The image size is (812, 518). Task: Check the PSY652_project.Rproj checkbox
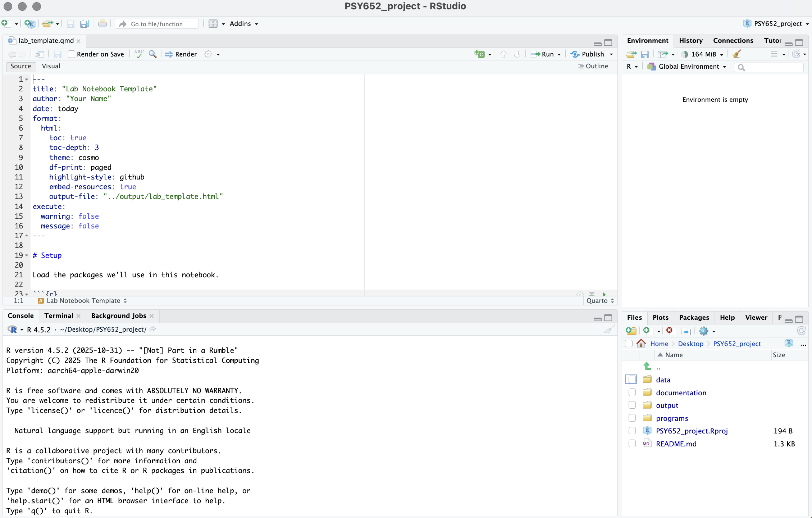(x=632, y=431)
